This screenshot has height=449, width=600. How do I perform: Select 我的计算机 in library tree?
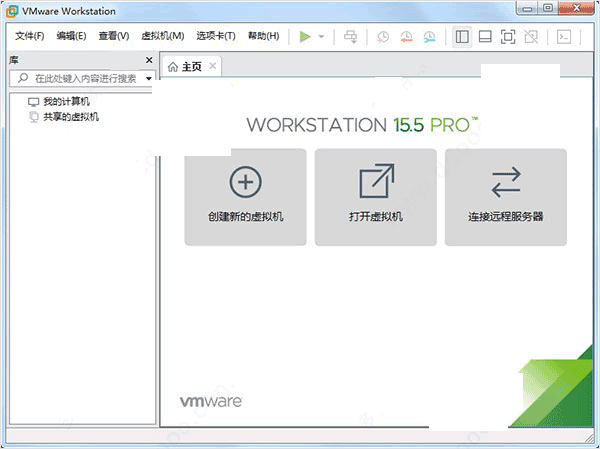point(66,102)
